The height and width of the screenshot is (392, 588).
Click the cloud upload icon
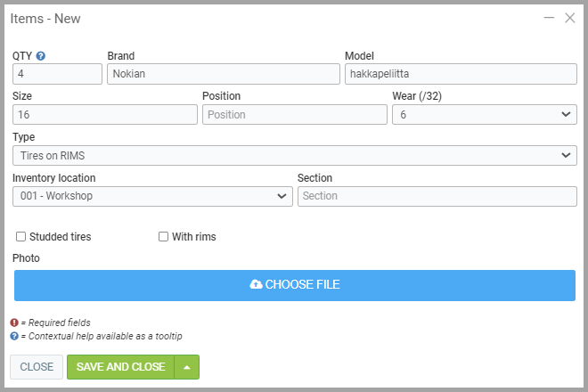tap(257, 285)
